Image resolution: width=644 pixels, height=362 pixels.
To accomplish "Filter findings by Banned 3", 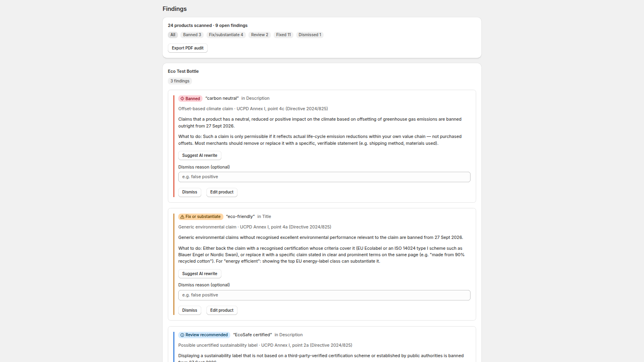I will [192, 35].
